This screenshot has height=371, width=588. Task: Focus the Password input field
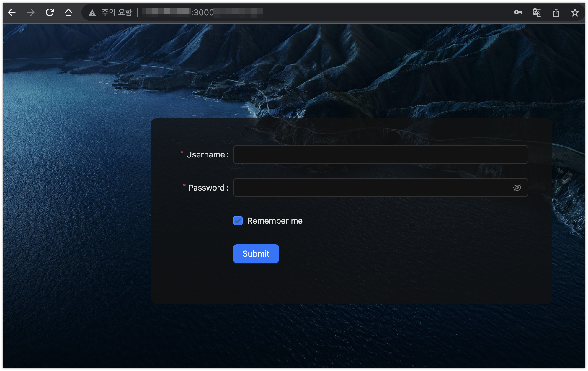tap(372, 188)
